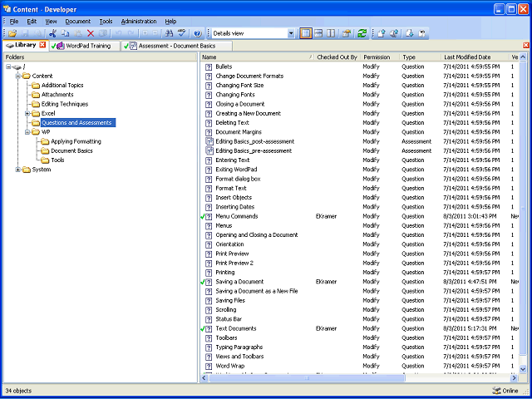Open the Administration menu
Screen dimensions: 532x399
[139, 22]
